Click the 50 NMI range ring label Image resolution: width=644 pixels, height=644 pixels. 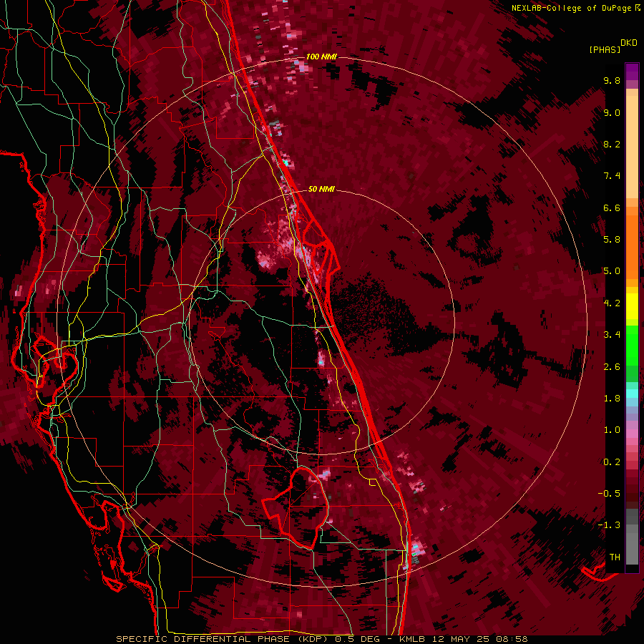click(x=321, y=189)
